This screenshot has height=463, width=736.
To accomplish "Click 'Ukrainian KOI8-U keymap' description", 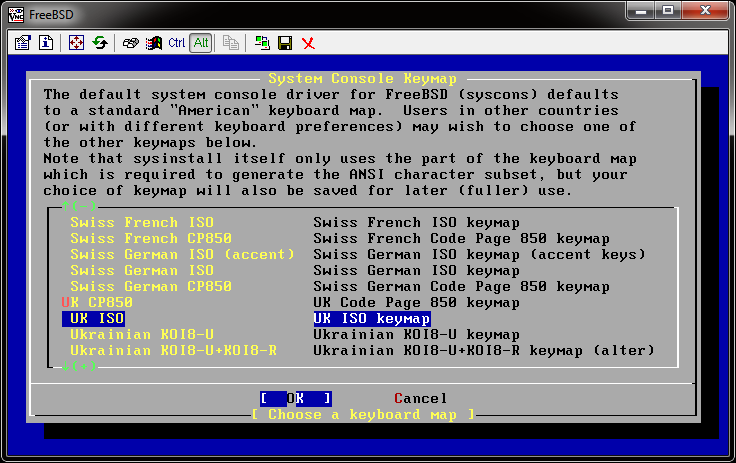I will 416,334.
